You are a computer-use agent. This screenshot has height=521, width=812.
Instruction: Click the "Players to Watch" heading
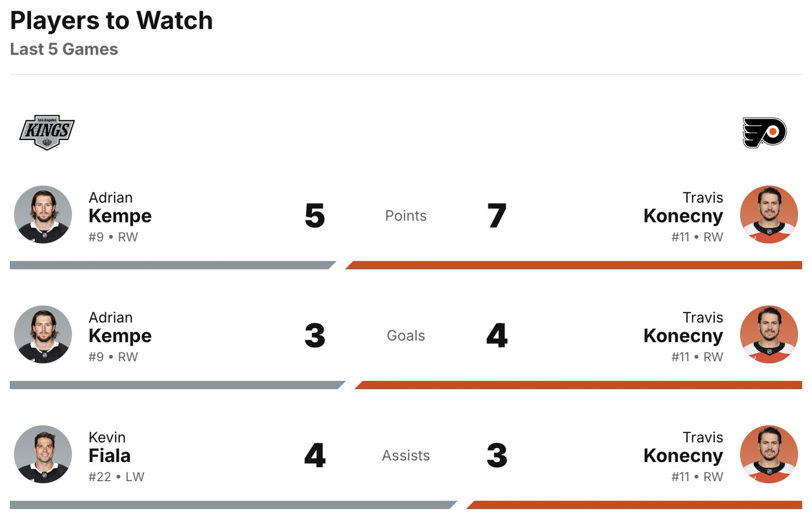click(112, 21)
